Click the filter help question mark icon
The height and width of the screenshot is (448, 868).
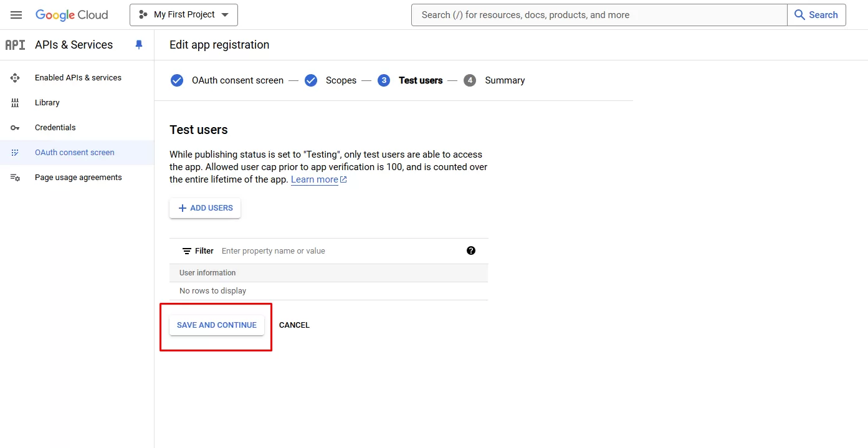coord(471,250)
